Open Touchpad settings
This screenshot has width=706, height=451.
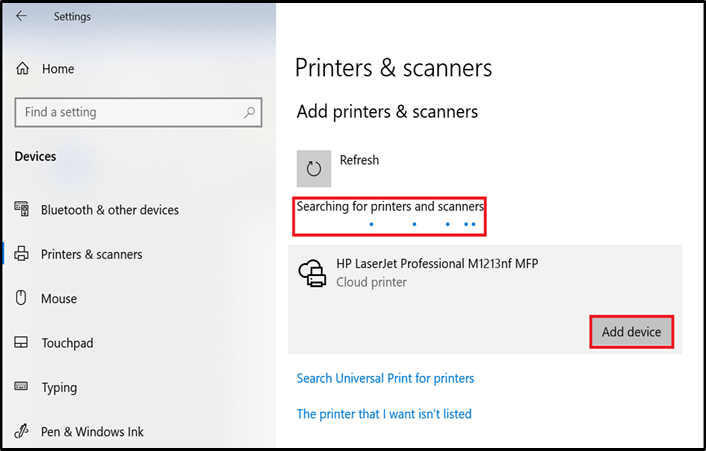point(68,343)
